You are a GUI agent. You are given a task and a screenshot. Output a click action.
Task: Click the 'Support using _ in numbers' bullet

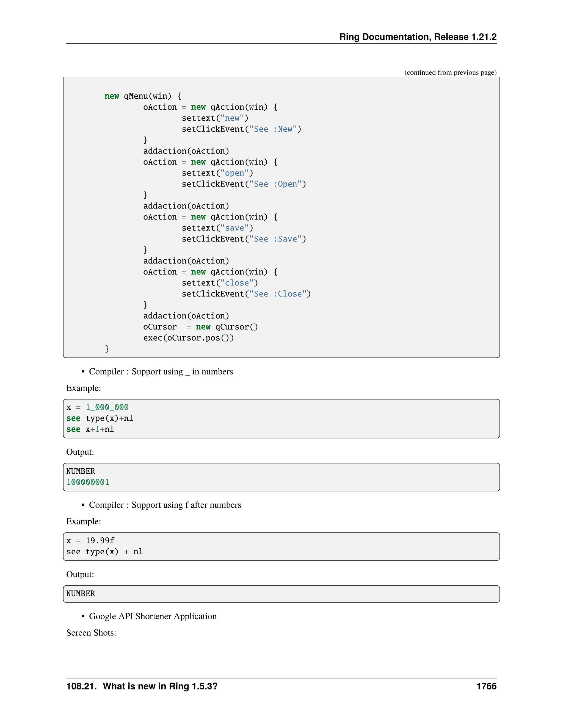[161, 372]
